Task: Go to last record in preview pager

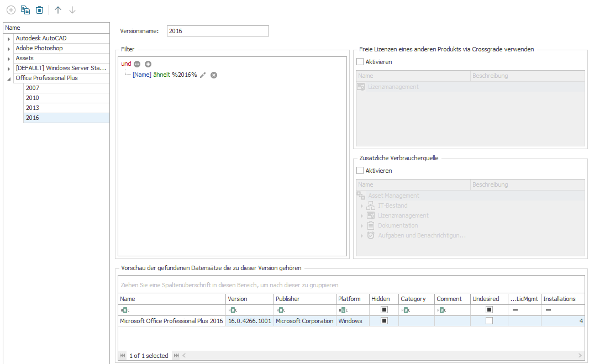Action: tap(176, 355)
